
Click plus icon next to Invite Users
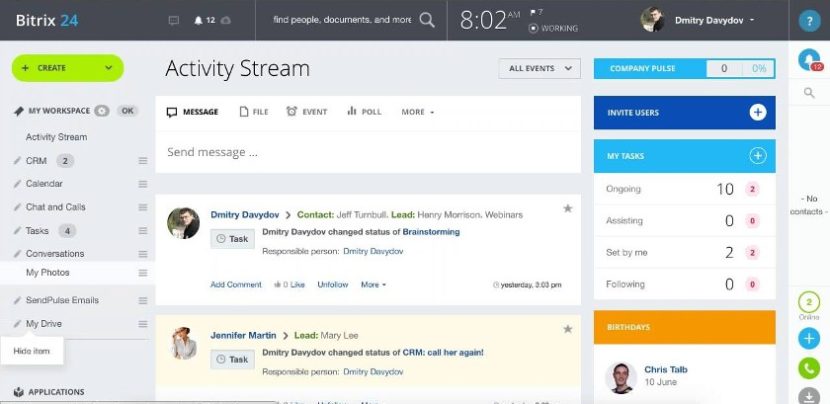pos(758,112)
